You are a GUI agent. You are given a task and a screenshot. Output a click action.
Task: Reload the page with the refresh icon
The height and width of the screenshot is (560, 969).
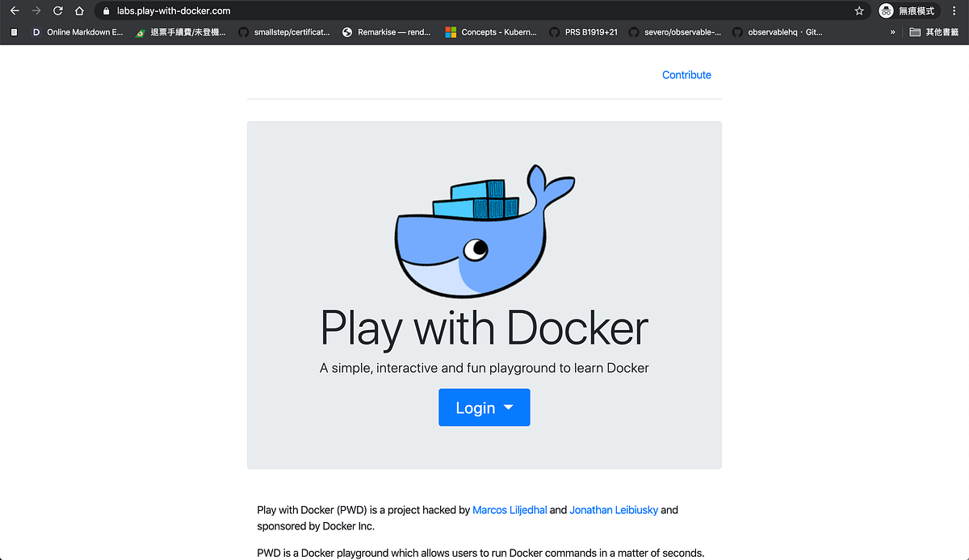(57, 11)
